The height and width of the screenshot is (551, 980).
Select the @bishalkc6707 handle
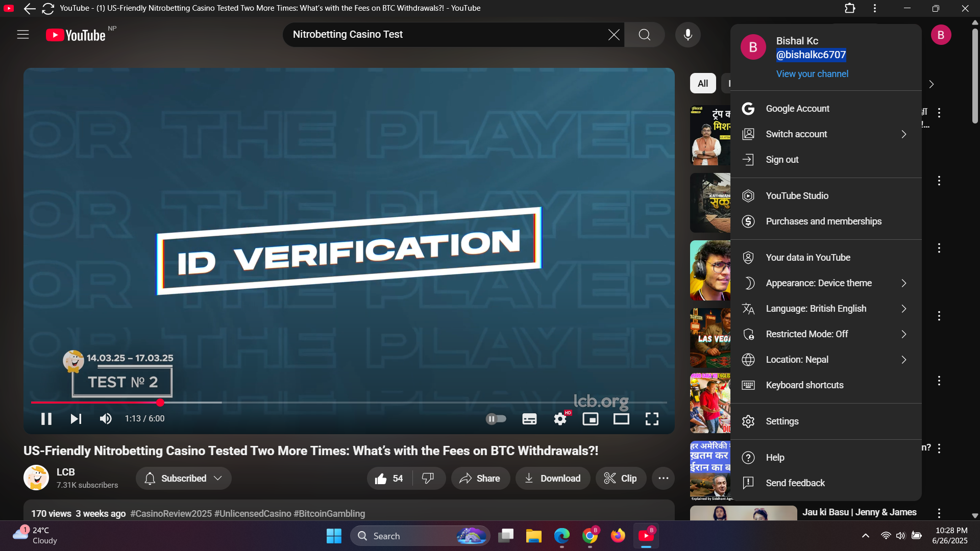click(811, 55)
